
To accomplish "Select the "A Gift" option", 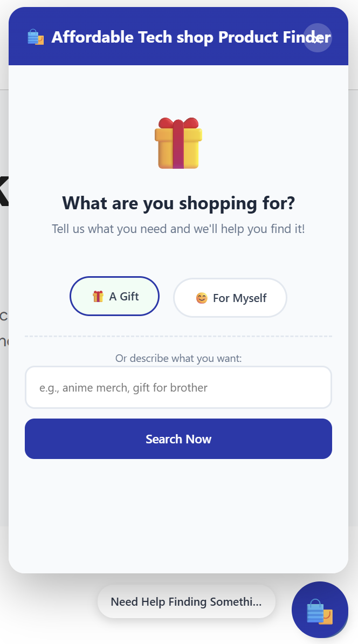I will (x=114, y=296).
